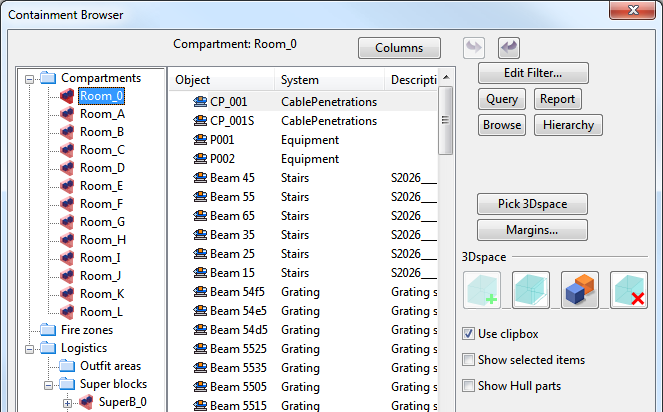Click the blue and orange cubes icon
Screen dimensions: 663x412
[x=580, y=290]
